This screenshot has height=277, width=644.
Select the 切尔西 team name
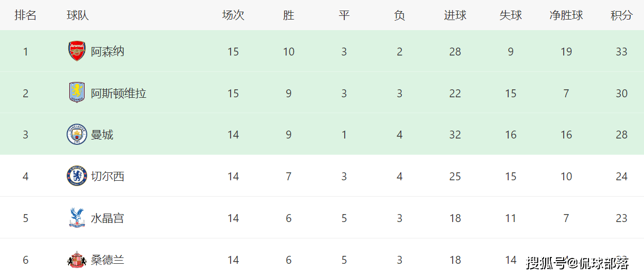click(107, 177)
